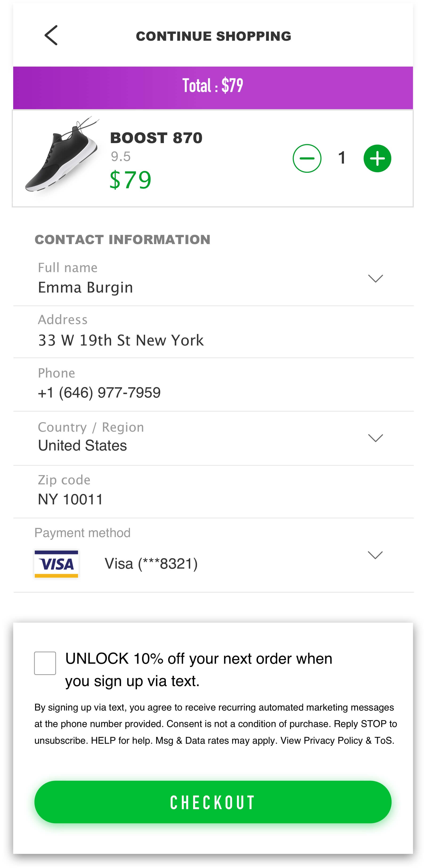Screen dimensions: 424x868
Task: Tap the back arrow icon
Action: [51, 35]
